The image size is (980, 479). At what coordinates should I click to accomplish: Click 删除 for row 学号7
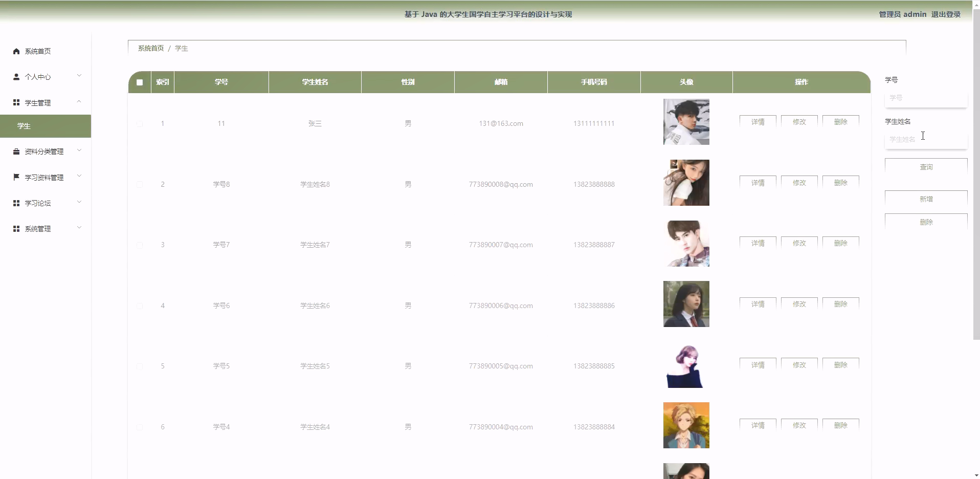(840, 243)
